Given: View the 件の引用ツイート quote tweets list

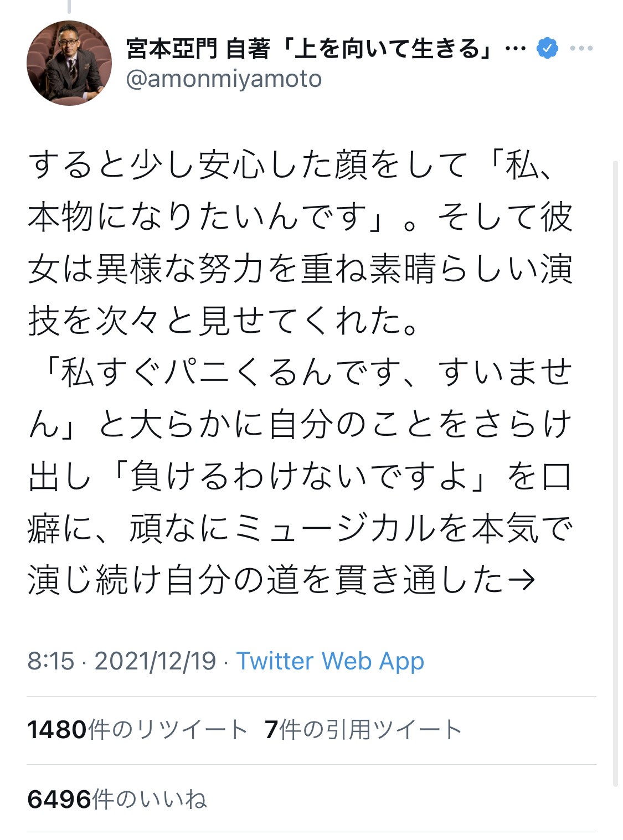Looking at the screenshot, I should click(370, 730).
